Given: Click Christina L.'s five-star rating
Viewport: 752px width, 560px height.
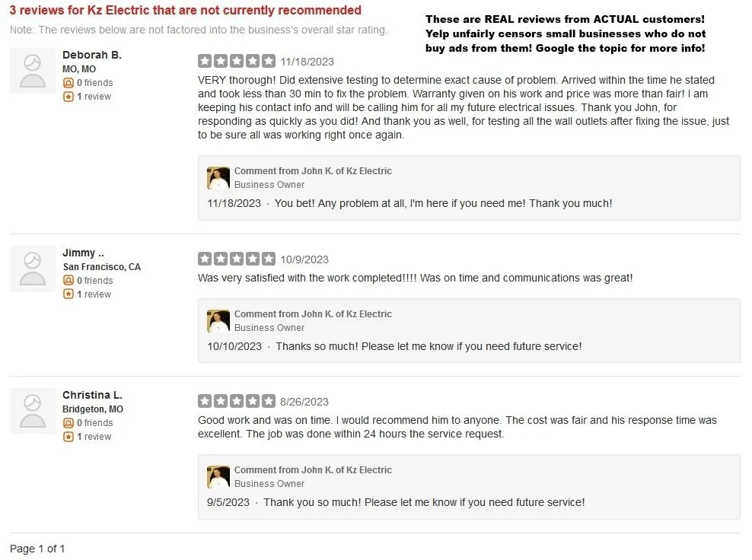Looking at the screenshot, I should click(237, 401).
